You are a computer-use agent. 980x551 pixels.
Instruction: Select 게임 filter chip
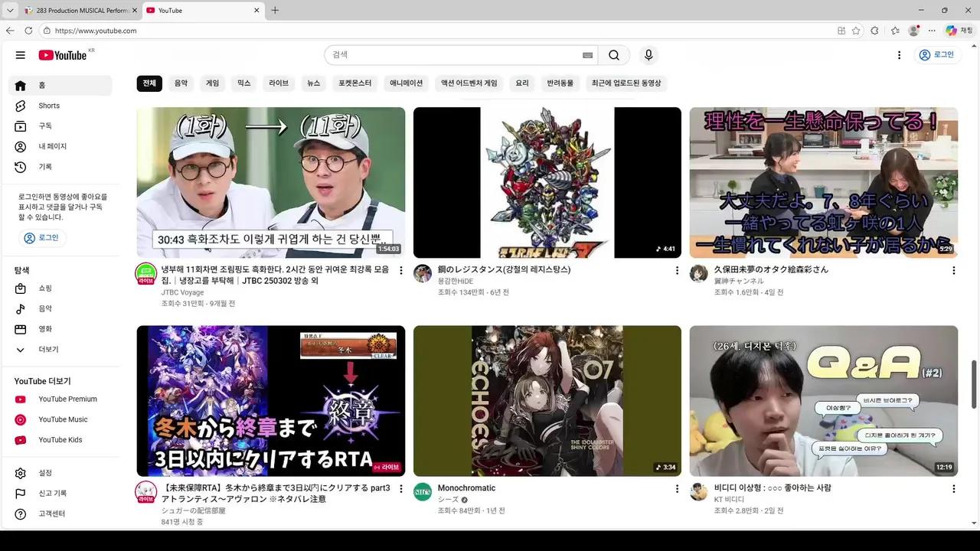pos(212,83)
